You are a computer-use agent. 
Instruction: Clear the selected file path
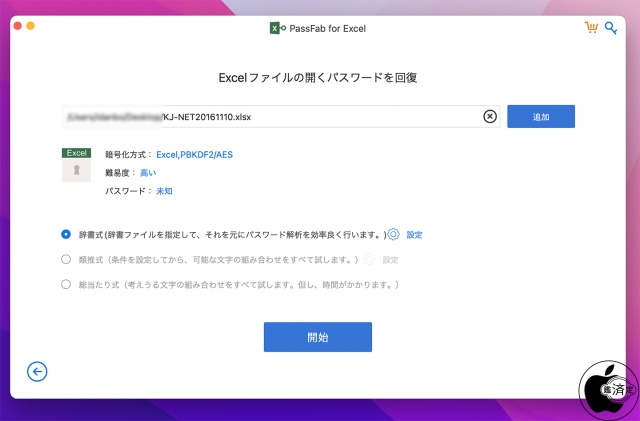[490, 116]
